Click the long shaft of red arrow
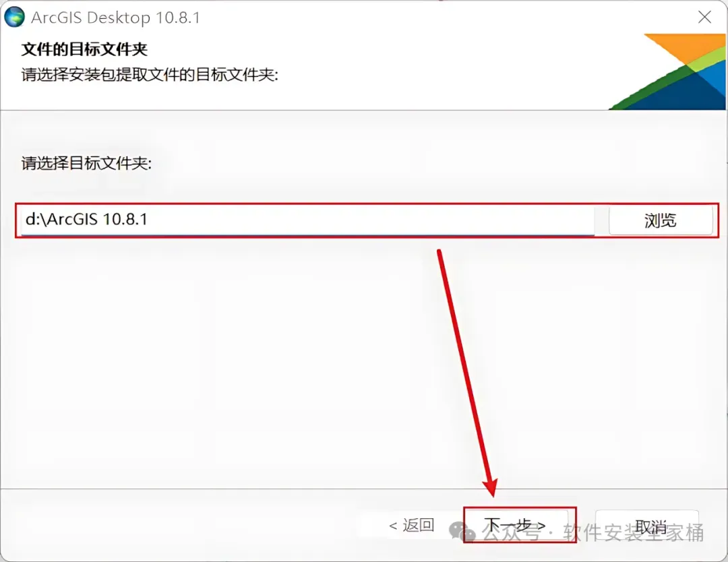 click(x=463, y=365)
